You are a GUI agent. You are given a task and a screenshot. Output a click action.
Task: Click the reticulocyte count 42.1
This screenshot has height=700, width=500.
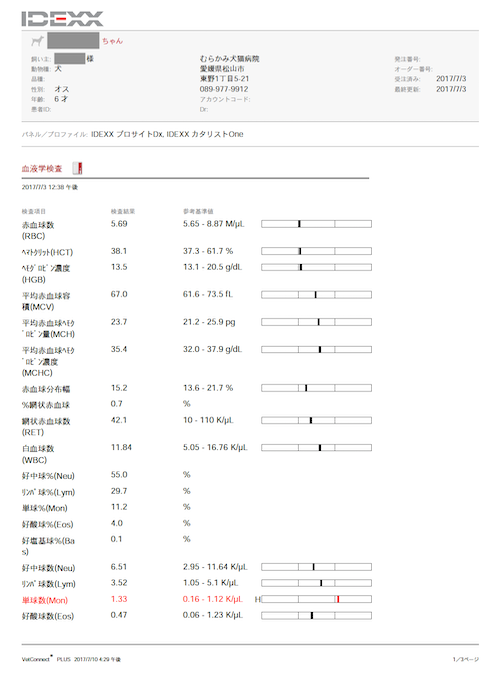pyautogui.click(x=119, y=420)
